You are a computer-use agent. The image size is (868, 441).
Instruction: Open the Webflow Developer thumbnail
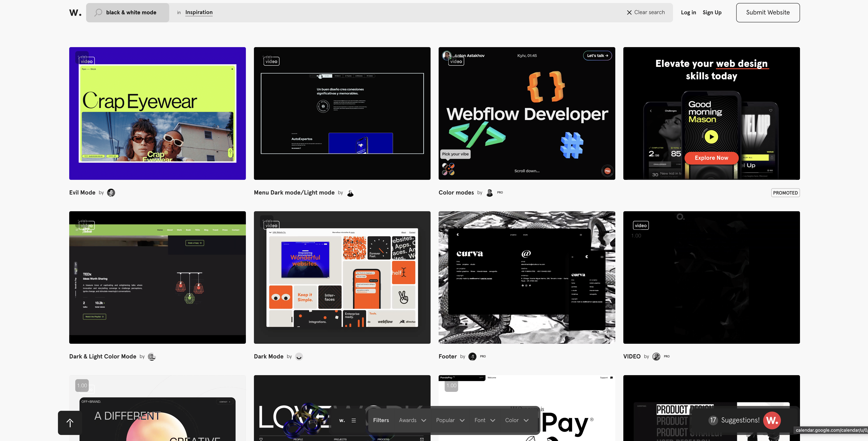click(527, 113)
